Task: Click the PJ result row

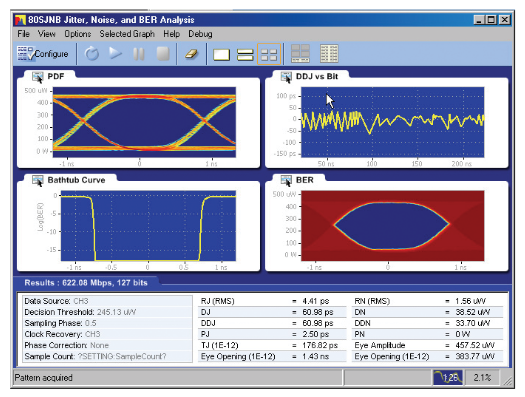Action: point(272,334)
